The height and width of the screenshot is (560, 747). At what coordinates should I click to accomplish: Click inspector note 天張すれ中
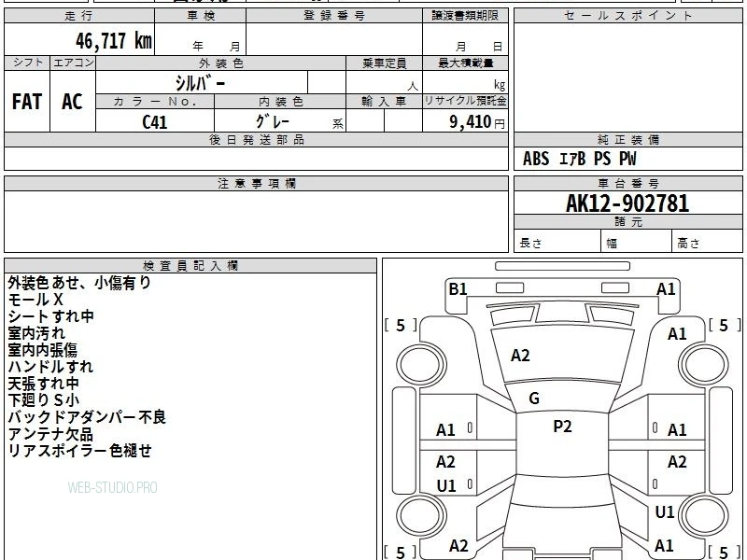(43, 384)
